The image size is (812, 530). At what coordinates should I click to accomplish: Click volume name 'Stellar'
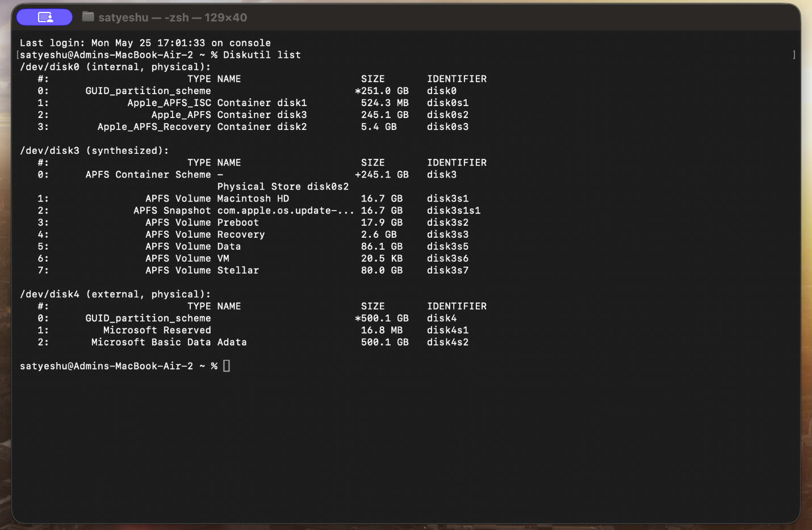tap(238, 270)
